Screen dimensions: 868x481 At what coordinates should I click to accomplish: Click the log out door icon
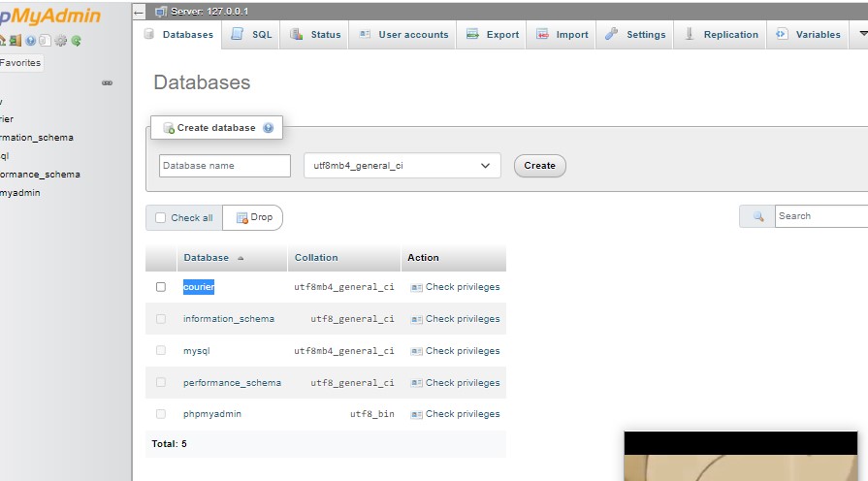pos(16,41)
